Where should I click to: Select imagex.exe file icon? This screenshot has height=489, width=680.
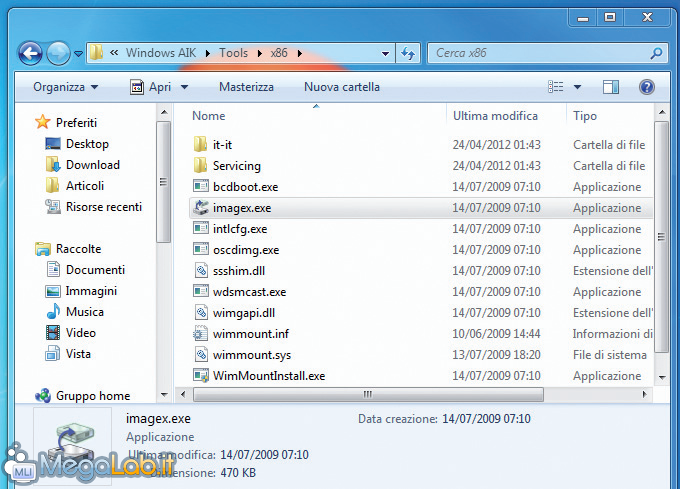[200, 207]
